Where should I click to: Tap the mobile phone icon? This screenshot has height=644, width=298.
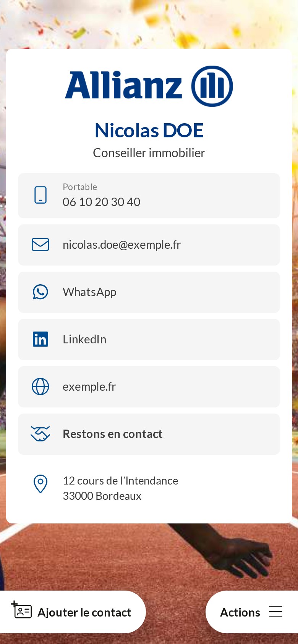[x=40, y=195]
